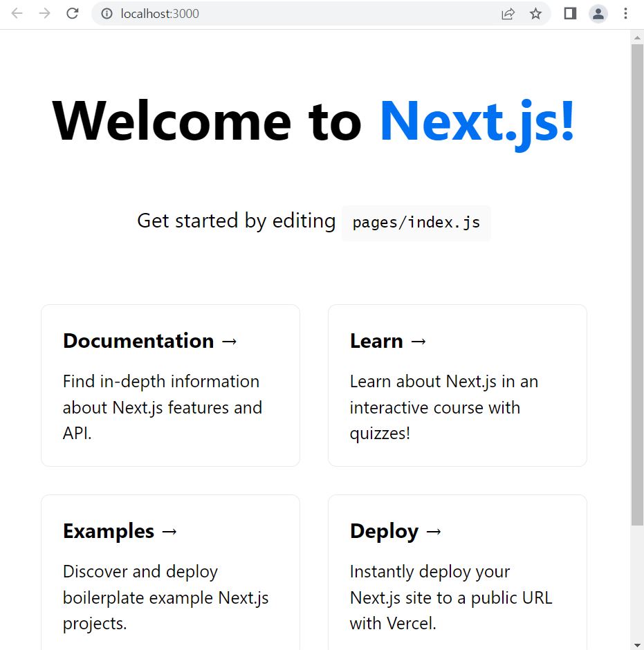This screenshot has width=644, height=650.
Task: Open the browser side panel
Action: (x=570, y=14)
